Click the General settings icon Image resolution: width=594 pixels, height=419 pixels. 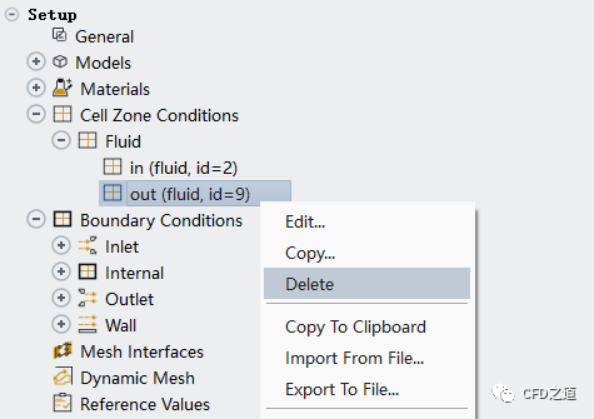click(x=59, y=35)
